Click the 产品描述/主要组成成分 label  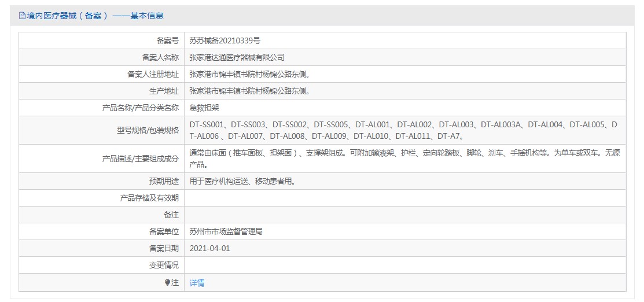tap(141, 159)
